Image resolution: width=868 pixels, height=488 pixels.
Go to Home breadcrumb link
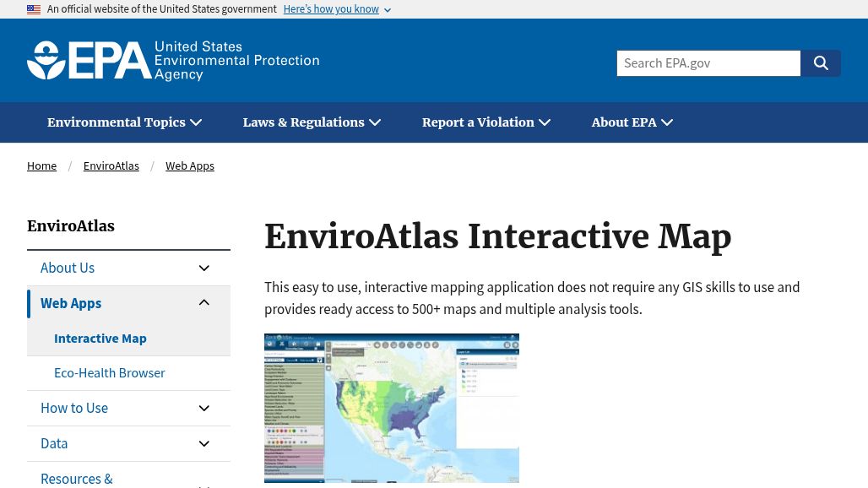click(41, 166)
